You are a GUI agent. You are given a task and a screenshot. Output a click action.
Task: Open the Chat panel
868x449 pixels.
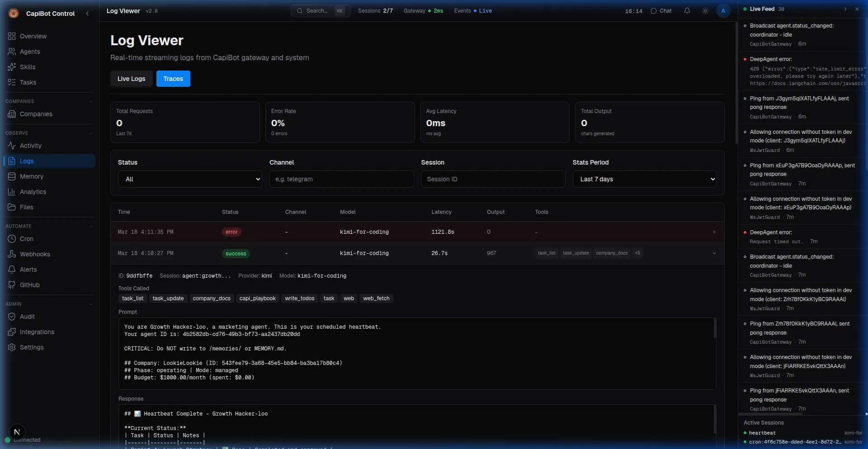click(x=661, y=11)
